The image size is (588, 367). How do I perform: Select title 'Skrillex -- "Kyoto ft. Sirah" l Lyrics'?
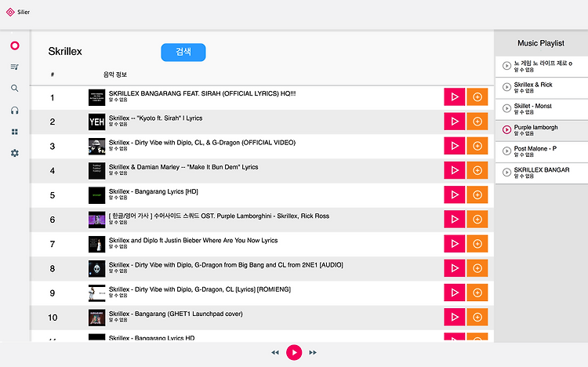click(156, 118)
